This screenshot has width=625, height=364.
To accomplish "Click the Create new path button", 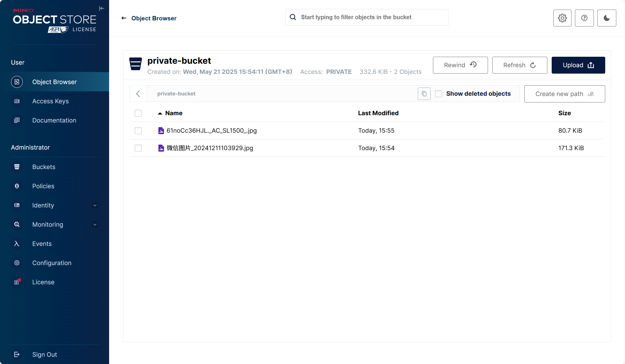I will tap(564, 94).
